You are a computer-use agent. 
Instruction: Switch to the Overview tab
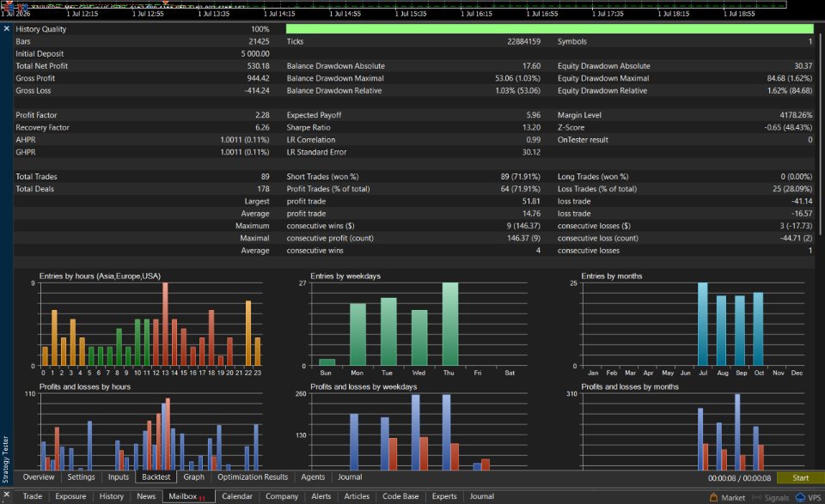point(39,477)
